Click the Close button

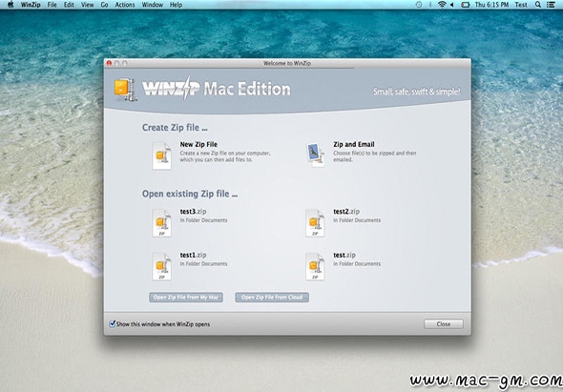(x=444, y=323)
